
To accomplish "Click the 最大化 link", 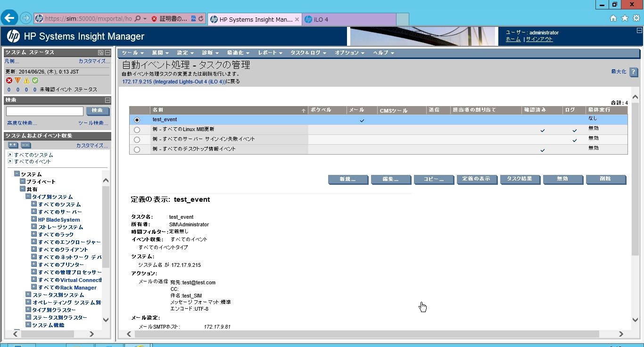I will pyautogui.click(x=619, y=72).
